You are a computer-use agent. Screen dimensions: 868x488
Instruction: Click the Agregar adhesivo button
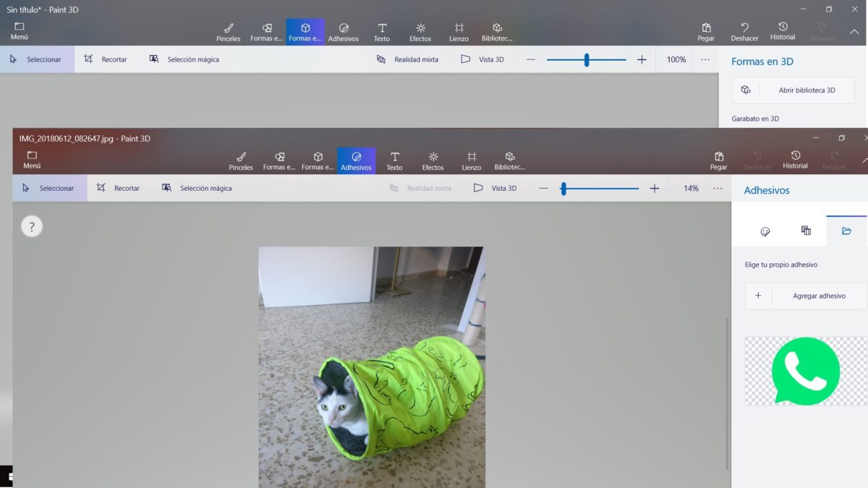[x=806, y=296]
